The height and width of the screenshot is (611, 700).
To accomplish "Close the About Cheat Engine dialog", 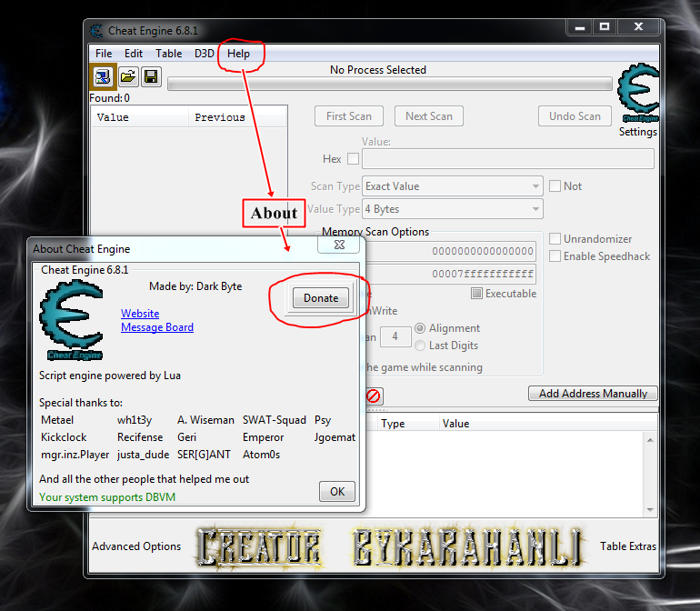I will 339,244.
